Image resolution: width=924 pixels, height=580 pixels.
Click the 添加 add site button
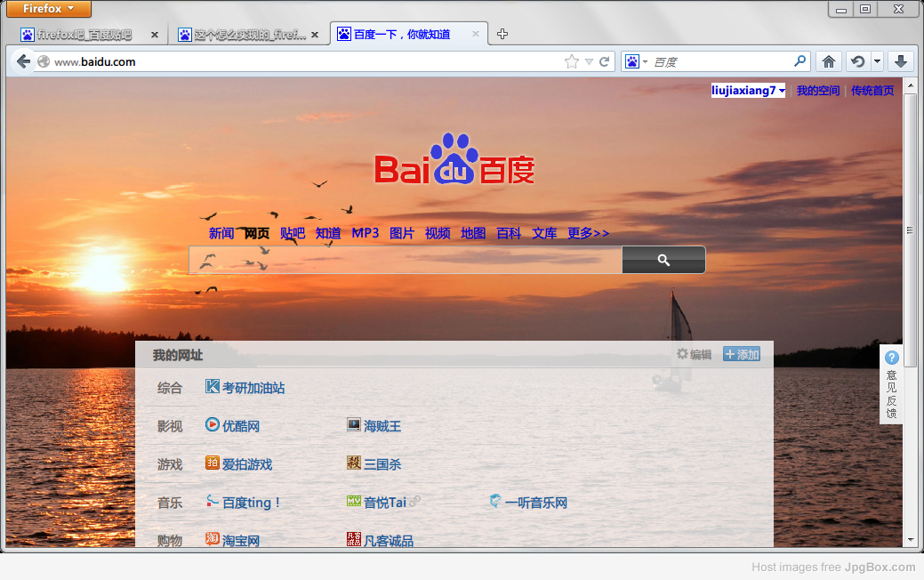click(x=741, y=354)
